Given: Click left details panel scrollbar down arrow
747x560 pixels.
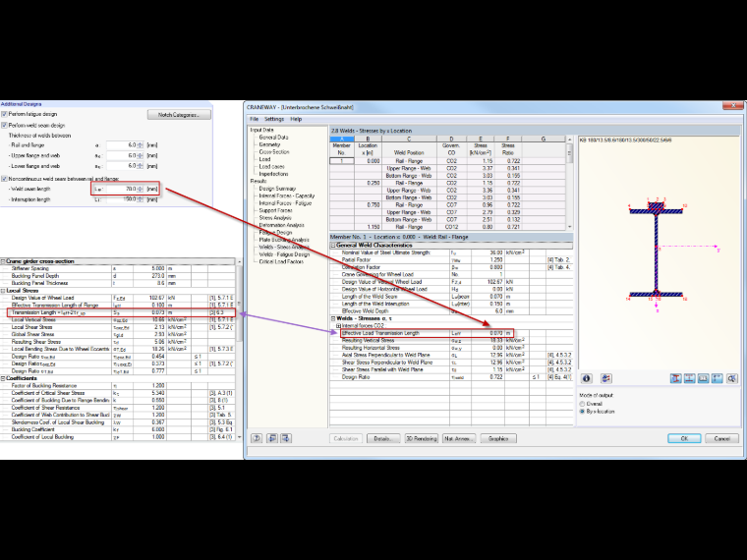Looking at the screenshot, I should point(239,436).
